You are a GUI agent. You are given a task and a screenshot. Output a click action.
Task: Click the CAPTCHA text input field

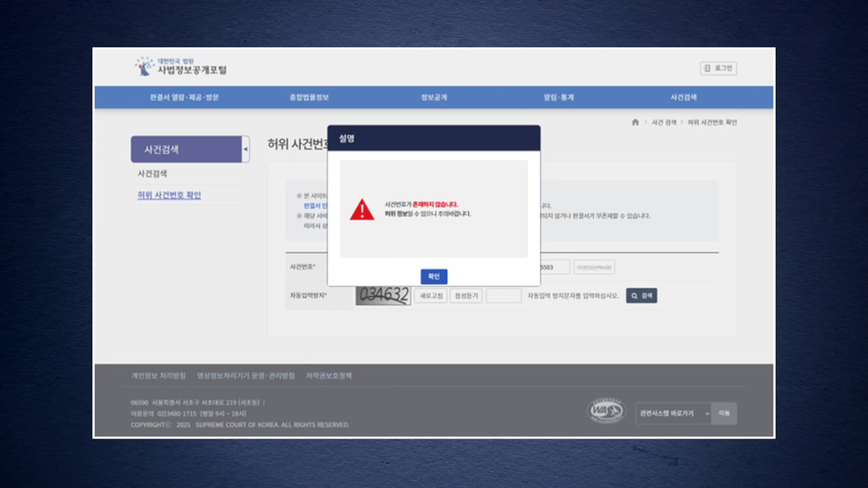click(x=504, y=296)
